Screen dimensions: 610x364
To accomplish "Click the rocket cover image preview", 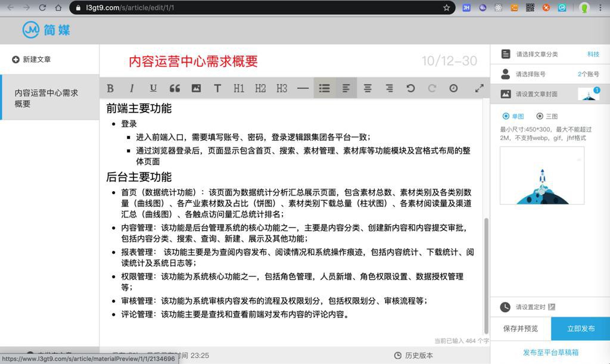I will 542,175.
